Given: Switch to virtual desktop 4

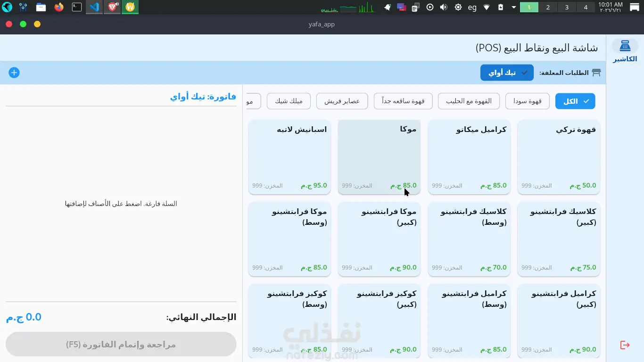Looking at the screenshot, I should [586, 7].
